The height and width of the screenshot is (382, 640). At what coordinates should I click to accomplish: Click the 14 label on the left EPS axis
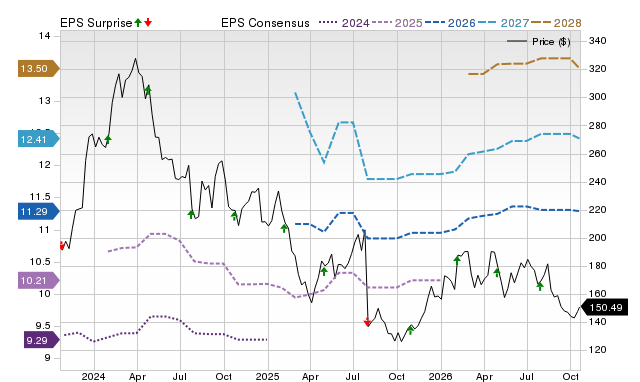44,36
